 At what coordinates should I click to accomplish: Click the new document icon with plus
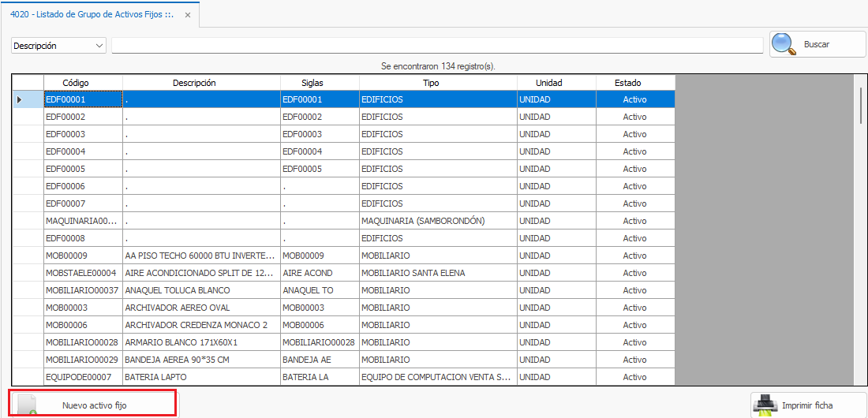pyautogui.click(x=28, y=405)
